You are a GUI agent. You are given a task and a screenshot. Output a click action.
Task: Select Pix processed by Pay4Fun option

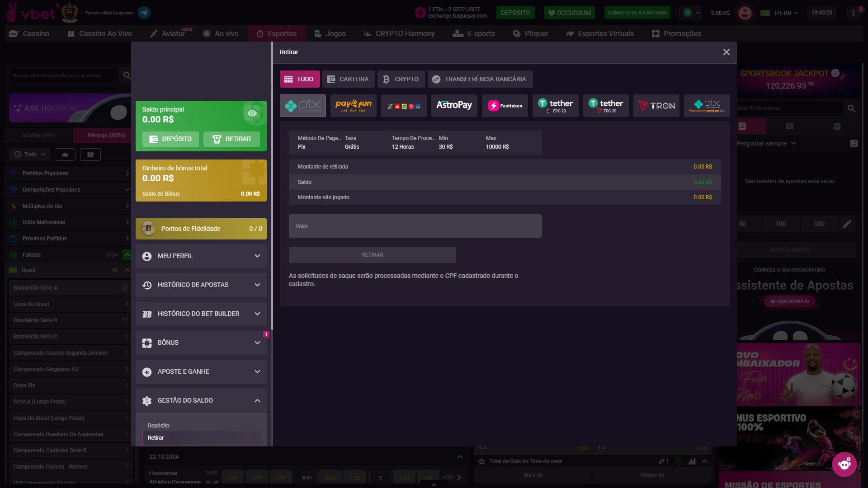coord(707,106)
